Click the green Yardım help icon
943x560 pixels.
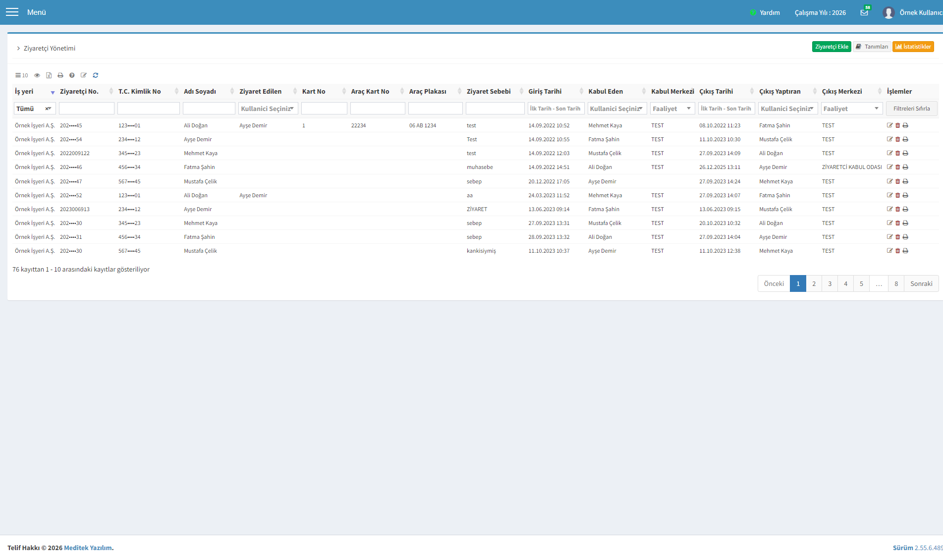753,12
